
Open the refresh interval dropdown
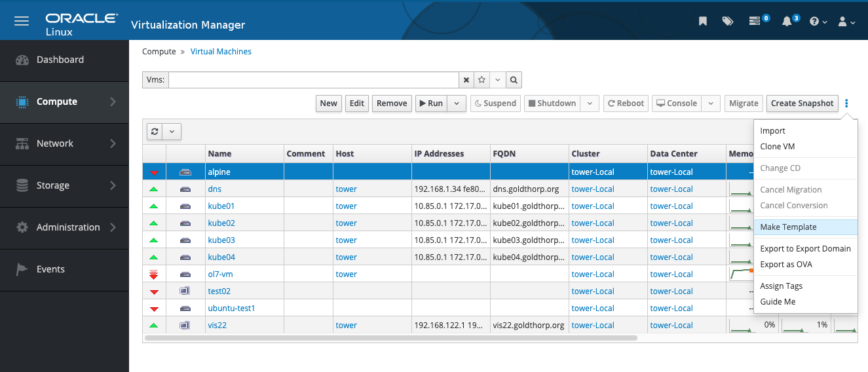(172, 131)
